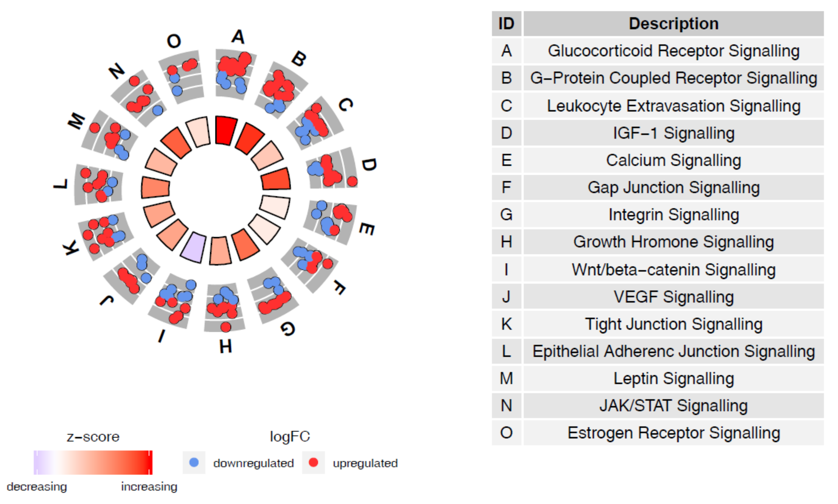
Task: Click the Estrogen Receptor Signalling row
Action: point(673,433)
